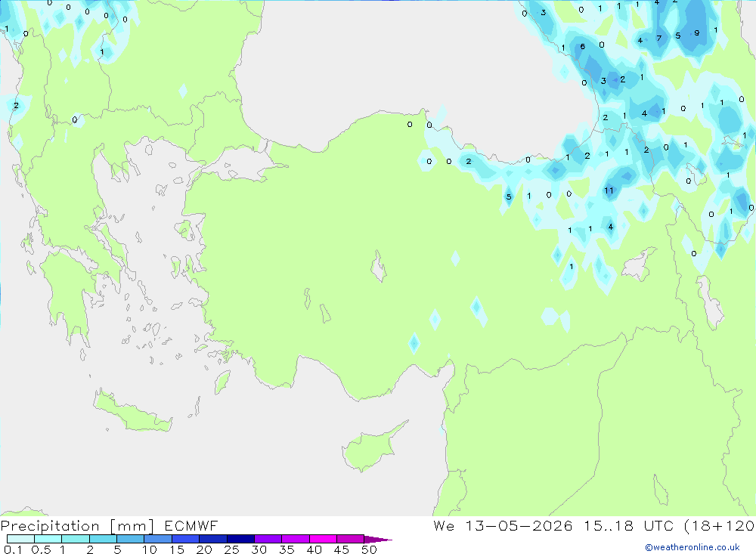756x554 pixels.
Task: Click the legend label '40'
Action: pyautogui.click(x=314, y=549)
